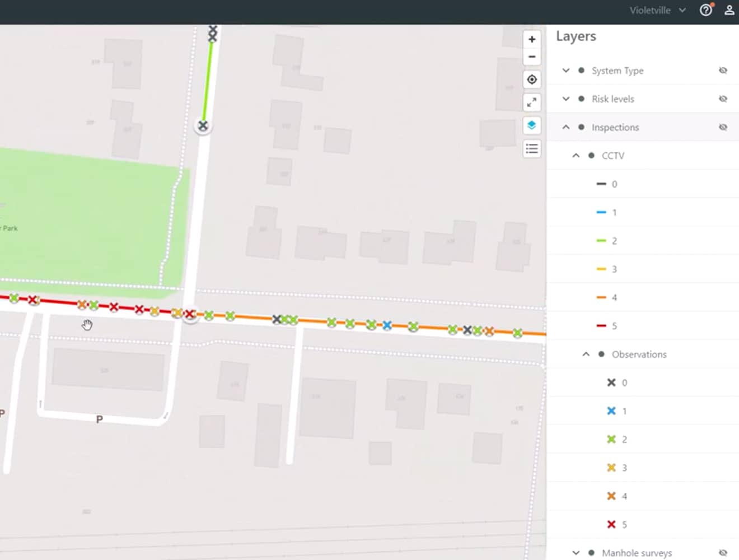Open the map legend list icon
Image resolution: width=739 pixels, height=560 pixels.
click(x=532, y=148)
